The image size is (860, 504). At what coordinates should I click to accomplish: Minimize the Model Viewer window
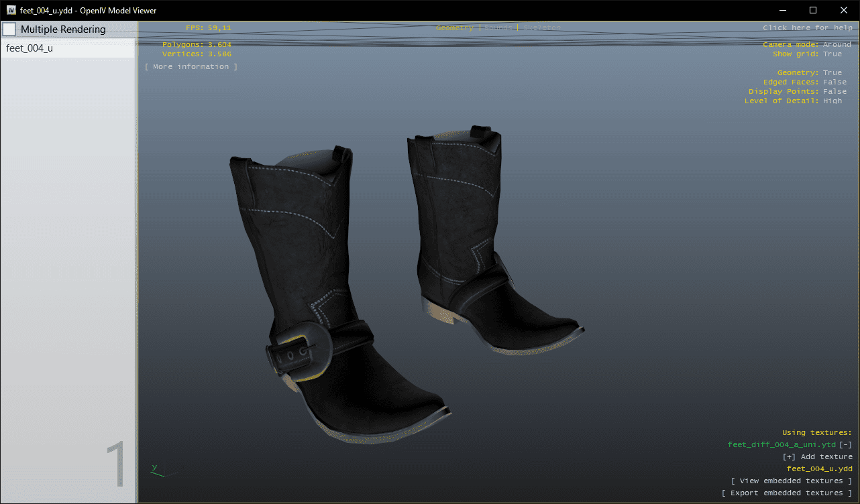(782, 10)
